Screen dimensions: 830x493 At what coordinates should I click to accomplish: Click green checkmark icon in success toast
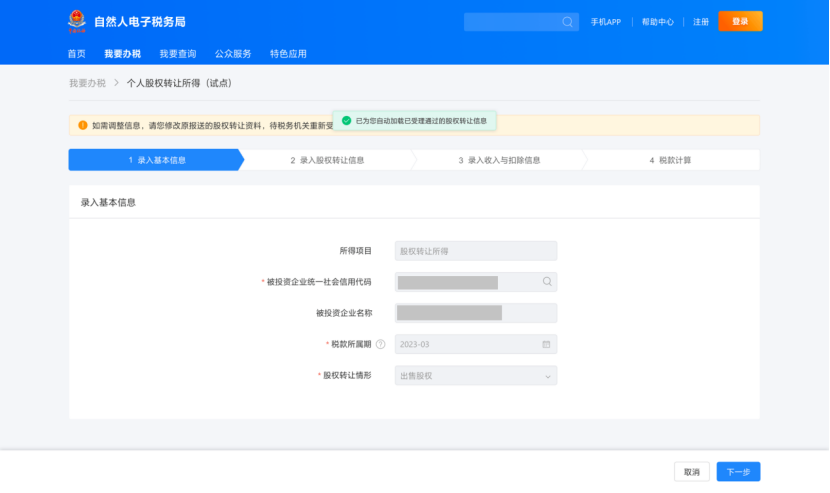(x=346, y=121)
